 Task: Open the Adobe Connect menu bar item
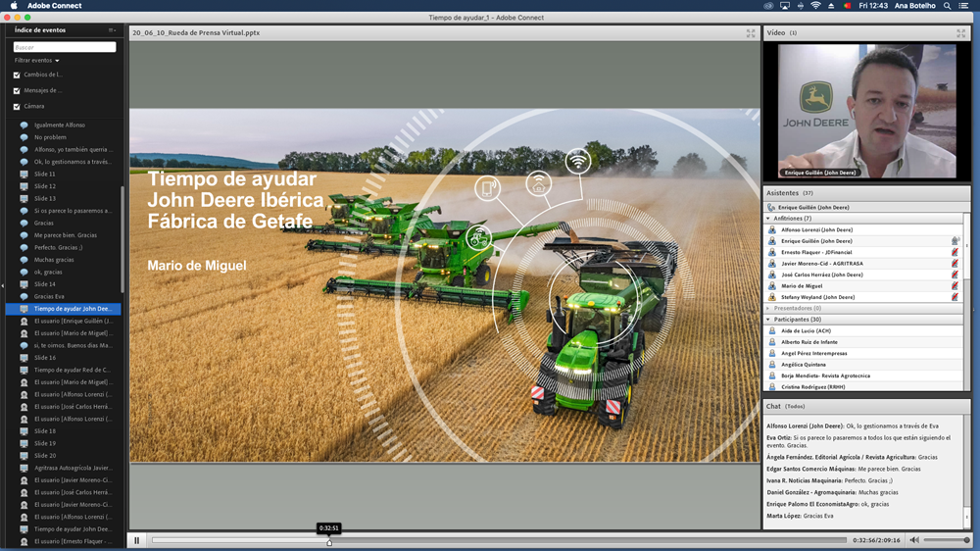(53, 6)
